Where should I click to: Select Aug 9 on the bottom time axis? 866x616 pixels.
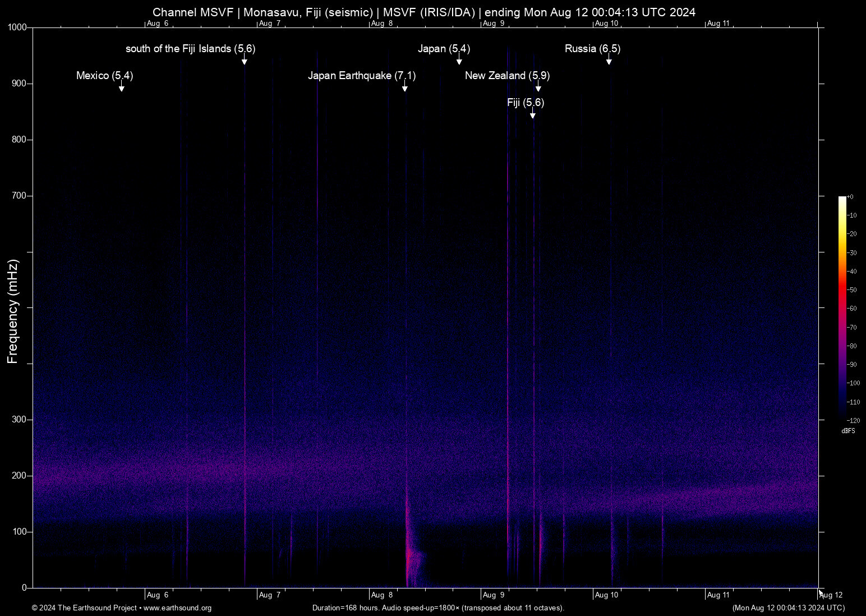pos(494,595)
